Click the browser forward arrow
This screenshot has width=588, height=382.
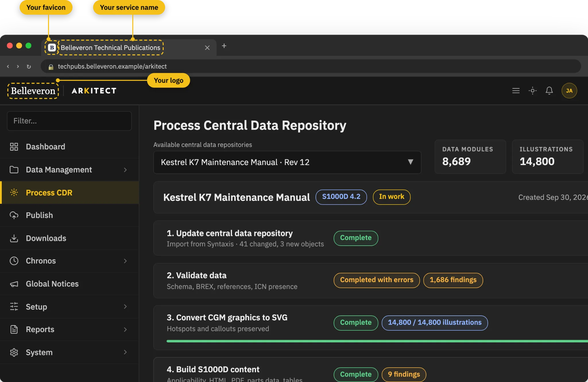point(18,67)
